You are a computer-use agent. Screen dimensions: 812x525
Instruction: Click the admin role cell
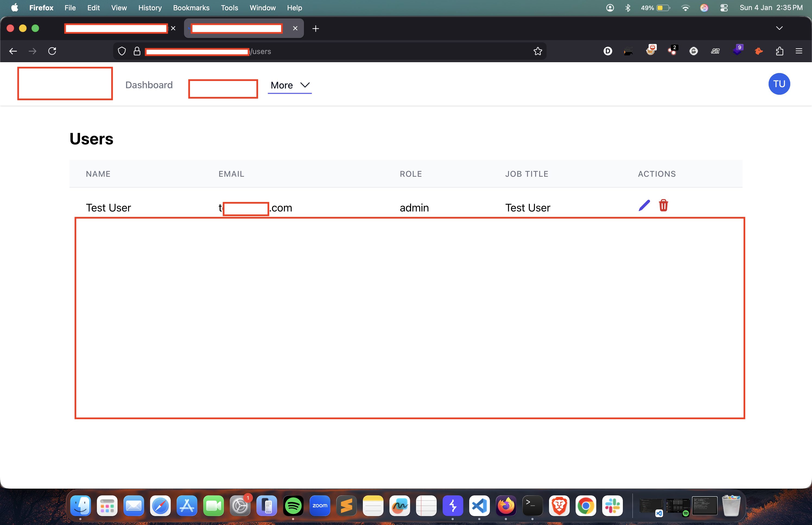[414, 208]
